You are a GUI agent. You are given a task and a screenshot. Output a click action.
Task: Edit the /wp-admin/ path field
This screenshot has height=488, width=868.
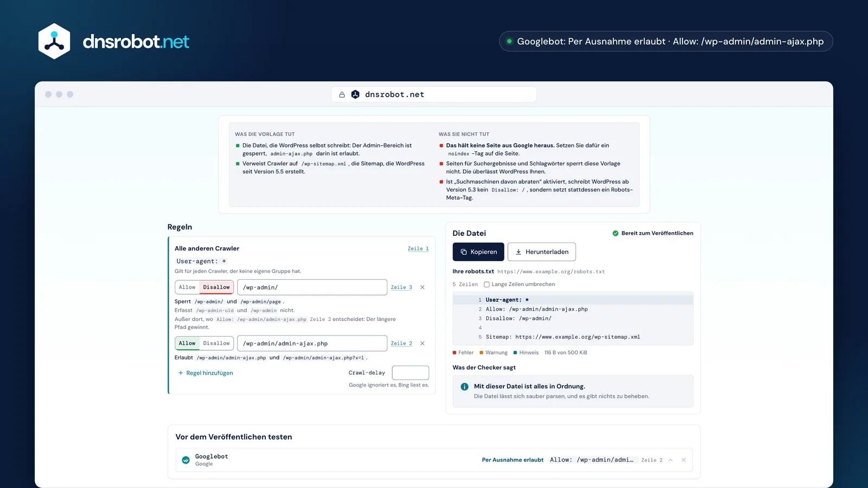click(312, 287)
